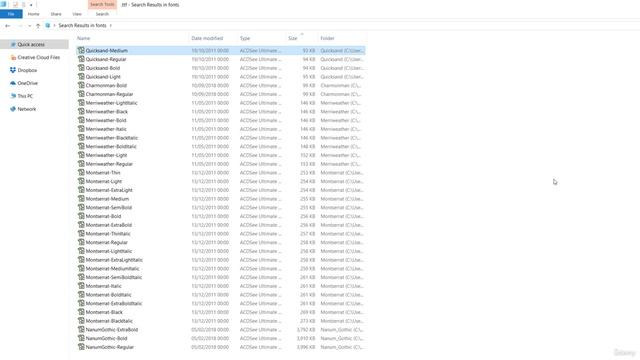This screenshot has width=640, height=360.
Task: Go up one folder level arrow
Action: tap(38, 26)
